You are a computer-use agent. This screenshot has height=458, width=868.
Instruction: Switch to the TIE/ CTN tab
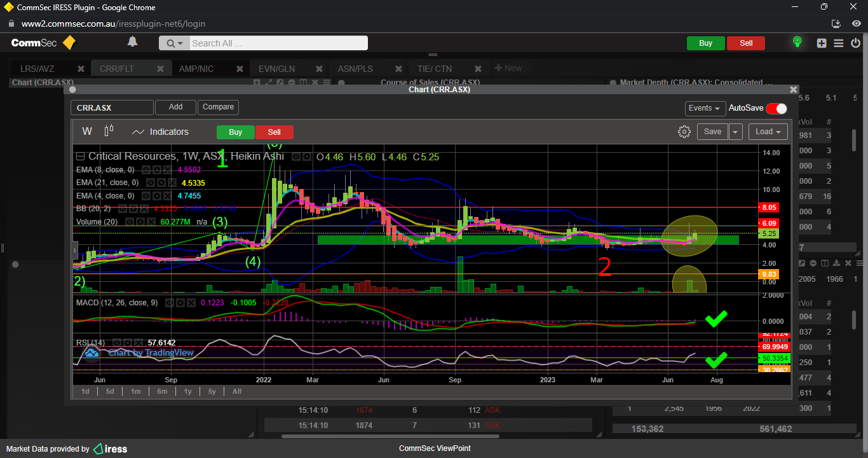435,69
